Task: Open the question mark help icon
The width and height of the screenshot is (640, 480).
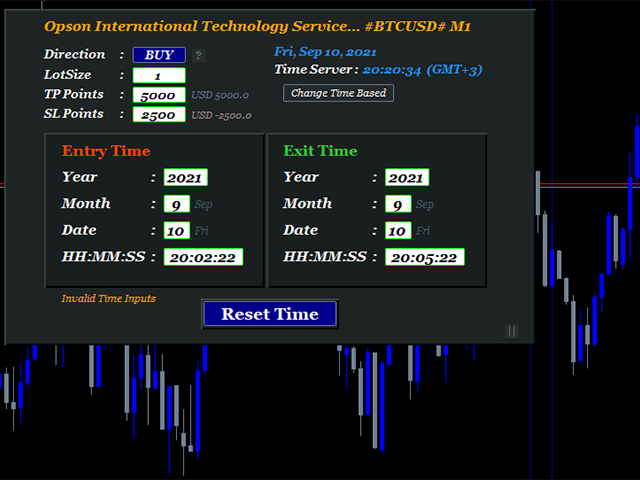Action: 198,56
